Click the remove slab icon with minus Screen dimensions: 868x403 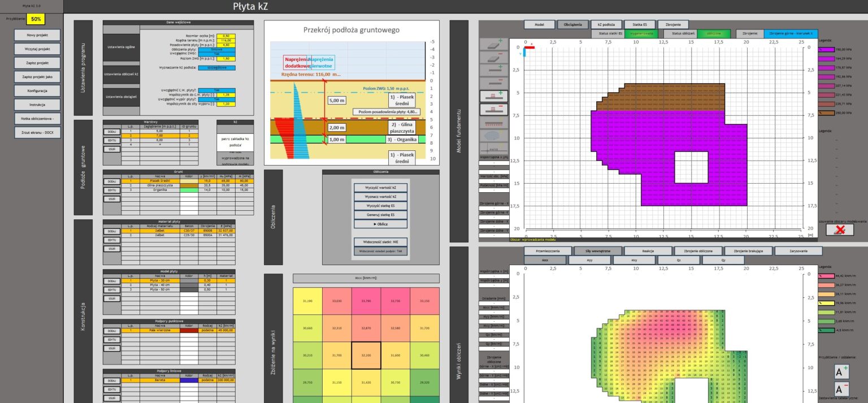click(493, 58)
